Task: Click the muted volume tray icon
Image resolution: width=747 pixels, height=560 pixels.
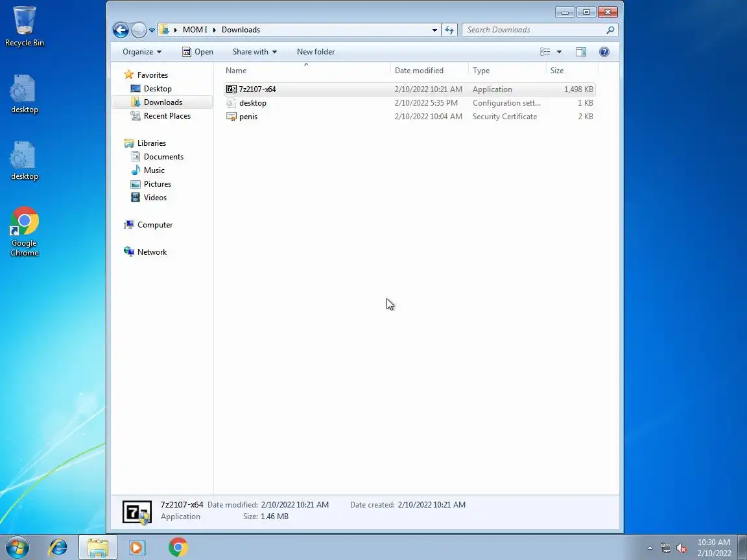Action: (x=682, y=548)
